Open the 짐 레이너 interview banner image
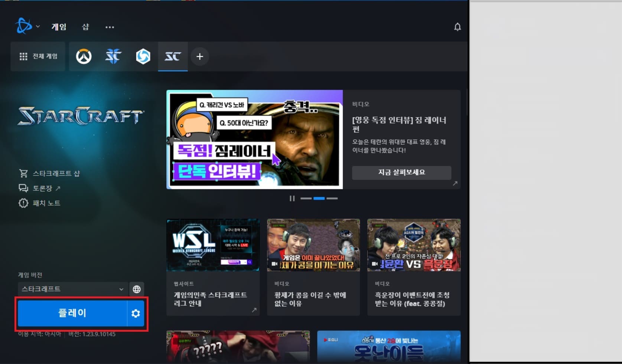 [x=254, y=140]
